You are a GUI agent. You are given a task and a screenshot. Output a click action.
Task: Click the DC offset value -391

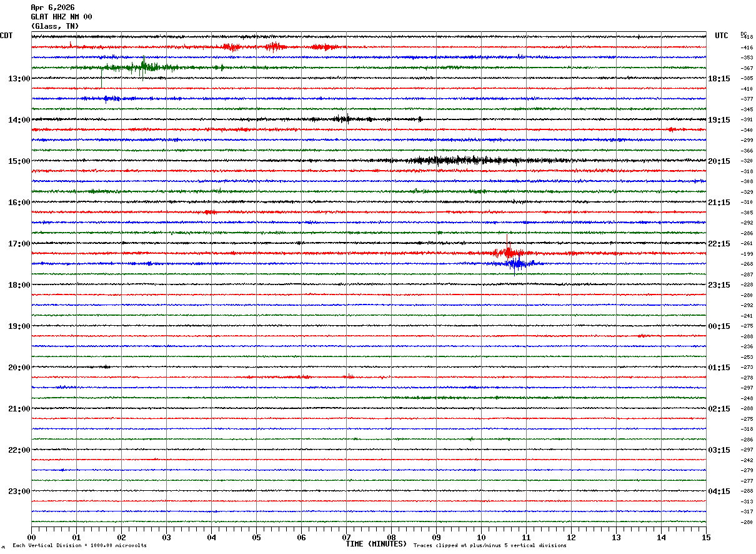[747, 119]
